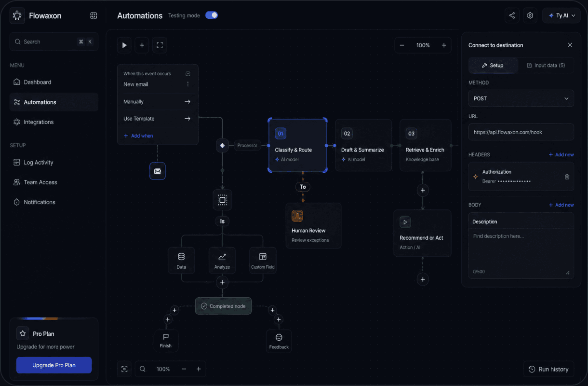Click the Pro Plan star icon
The width and height of the screenshot is (588, 386).
click(x=23, y=333)
